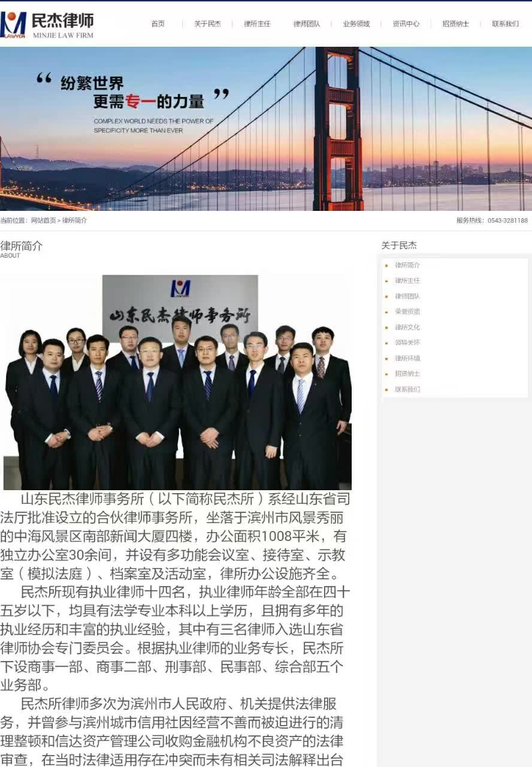The image size is (532, 767).
Task: Click the paragraph starting 民杰所律师多次为滨州市
Action: (172, 731)
